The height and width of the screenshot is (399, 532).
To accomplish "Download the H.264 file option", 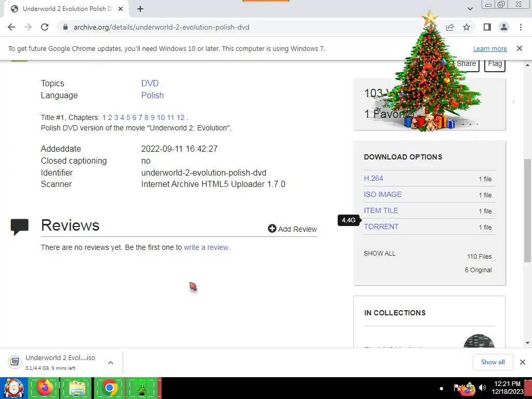I will click(373, 178).
